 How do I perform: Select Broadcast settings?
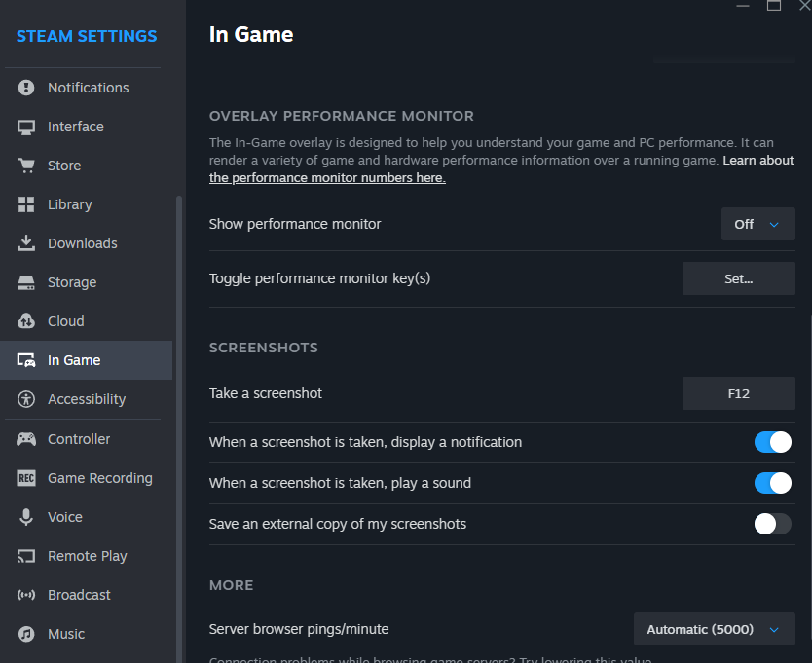86,595
